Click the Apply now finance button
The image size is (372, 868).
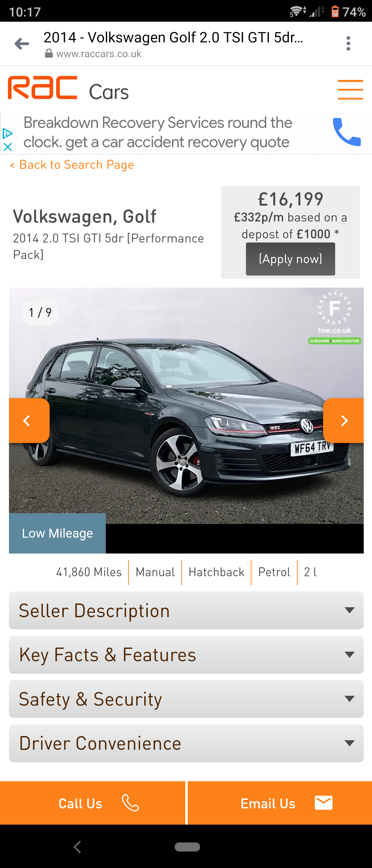pos(290,259)
